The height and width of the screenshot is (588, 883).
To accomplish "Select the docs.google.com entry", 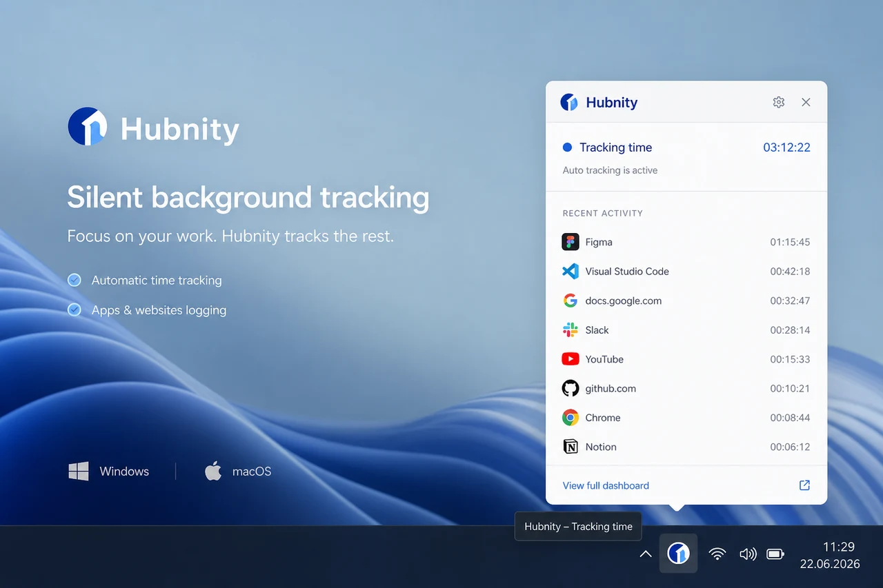I will (x=624, y=301).
